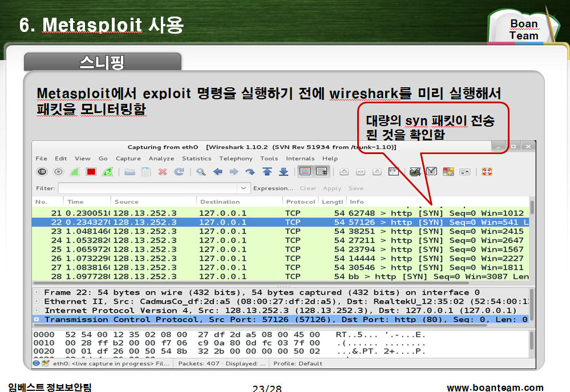Edit capture filters icon

[x=415, y=172]
